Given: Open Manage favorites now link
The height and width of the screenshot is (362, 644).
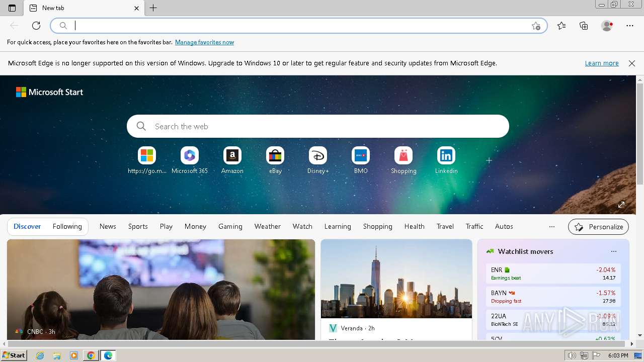Looking at the screenshot, I should pos(204,42).
